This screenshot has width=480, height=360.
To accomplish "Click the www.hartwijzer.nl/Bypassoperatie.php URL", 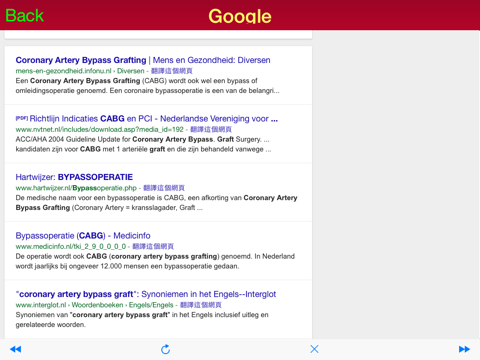I will 76,188.
